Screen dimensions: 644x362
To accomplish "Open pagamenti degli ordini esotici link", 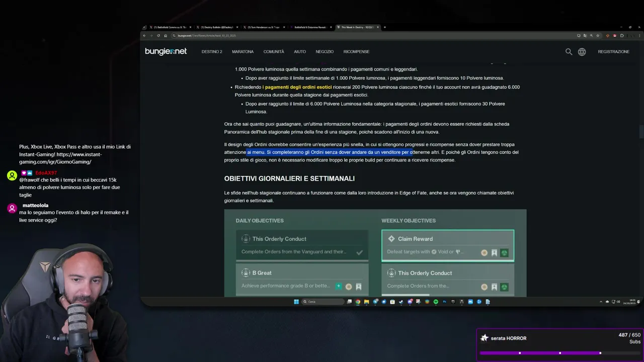I will click(297, 87).
